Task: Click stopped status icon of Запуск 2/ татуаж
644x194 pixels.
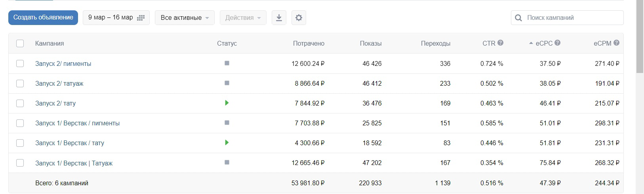Action: coord(227,83)
